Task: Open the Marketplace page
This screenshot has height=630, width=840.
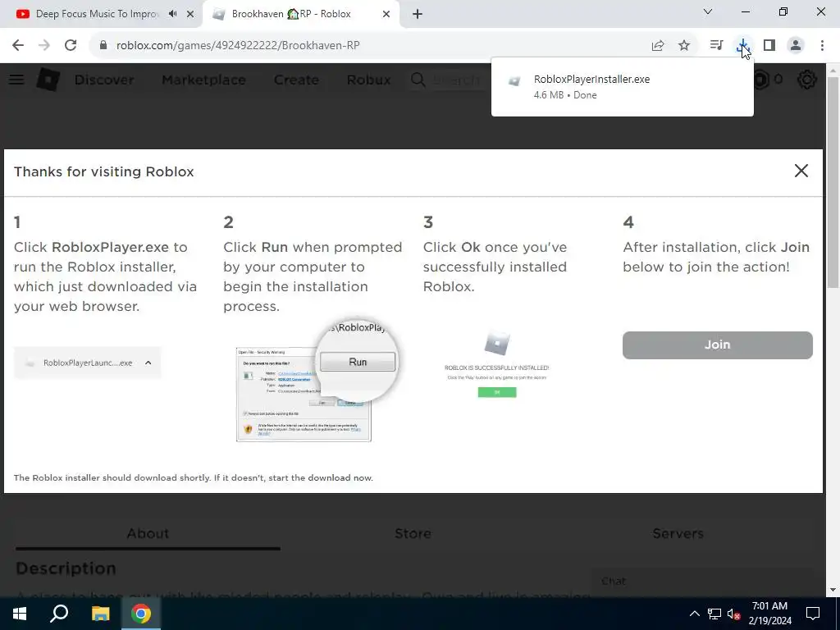Action: tap(203, 80)
